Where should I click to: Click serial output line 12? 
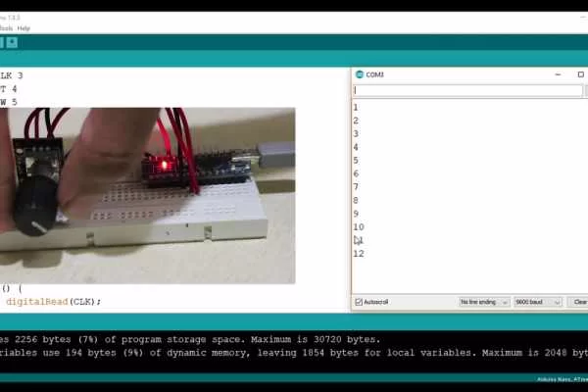pos(359,254)
